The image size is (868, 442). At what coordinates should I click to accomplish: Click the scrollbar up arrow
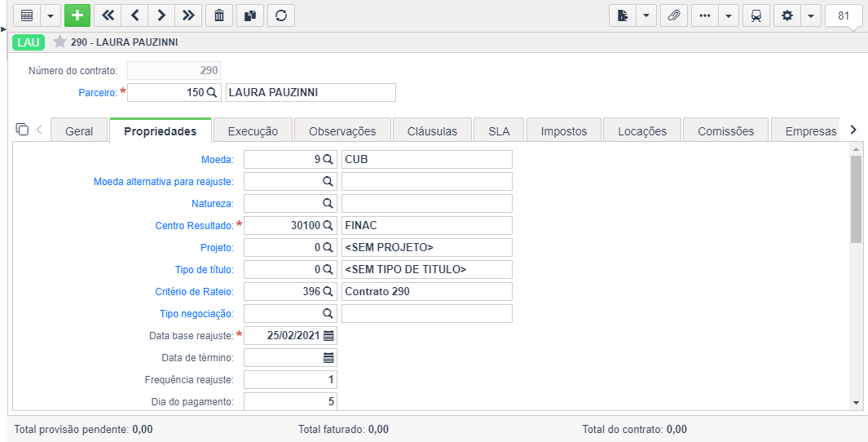pyautogui.click(x=856, y=149)
